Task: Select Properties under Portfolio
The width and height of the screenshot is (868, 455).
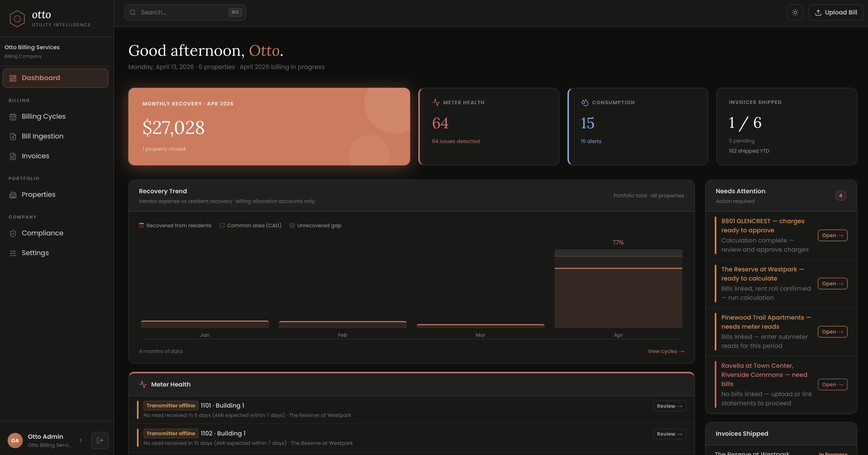Action: point(38,195)
